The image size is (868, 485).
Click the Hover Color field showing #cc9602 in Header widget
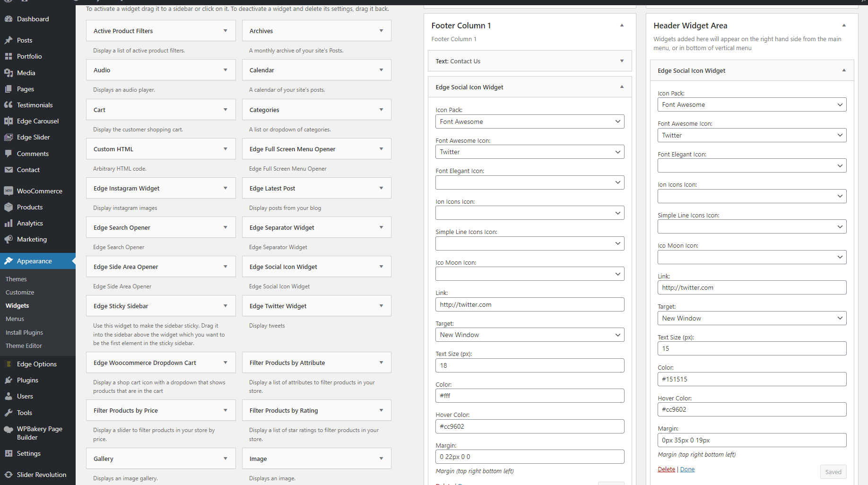click(752, 409)
